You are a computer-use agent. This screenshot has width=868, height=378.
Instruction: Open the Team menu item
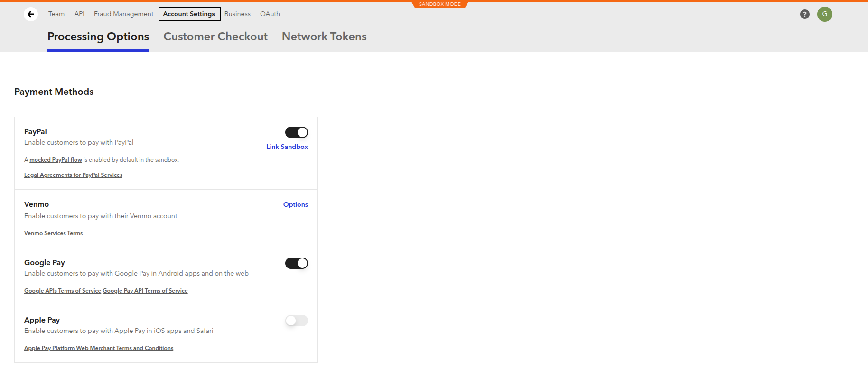click(56, 14)
